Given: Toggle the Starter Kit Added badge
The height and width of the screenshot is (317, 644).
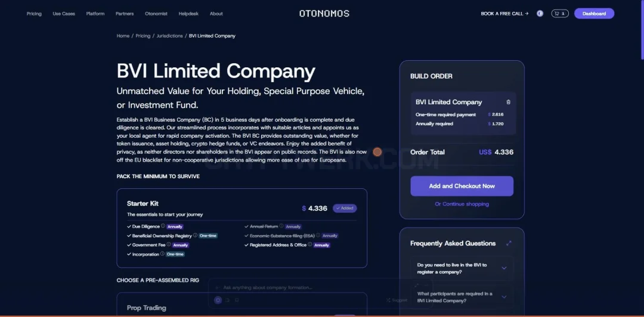Looking at the screenshot, I should click(x=345, y=208).
